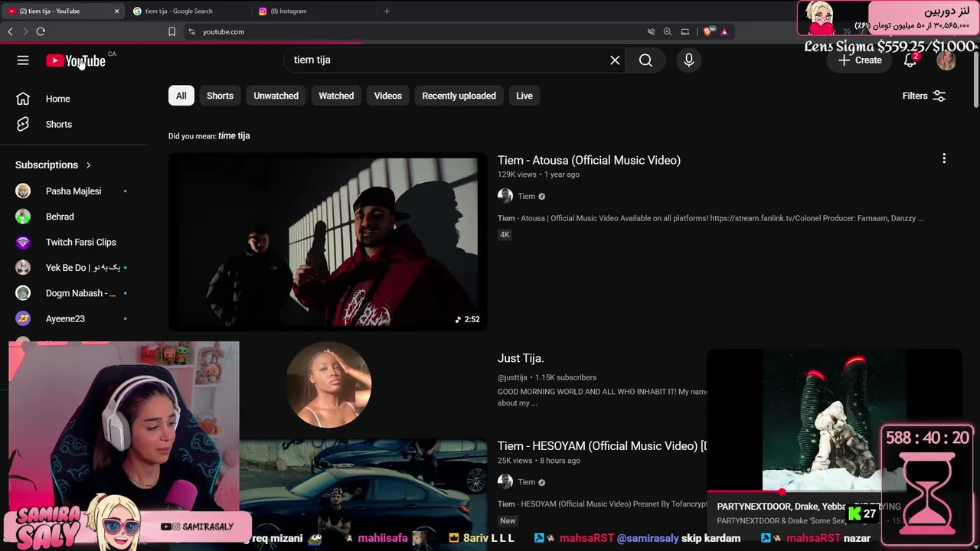The image size is (980, 551).
Task: Click the '4K' badge under Atousa
Action: [x=505, y=235]
